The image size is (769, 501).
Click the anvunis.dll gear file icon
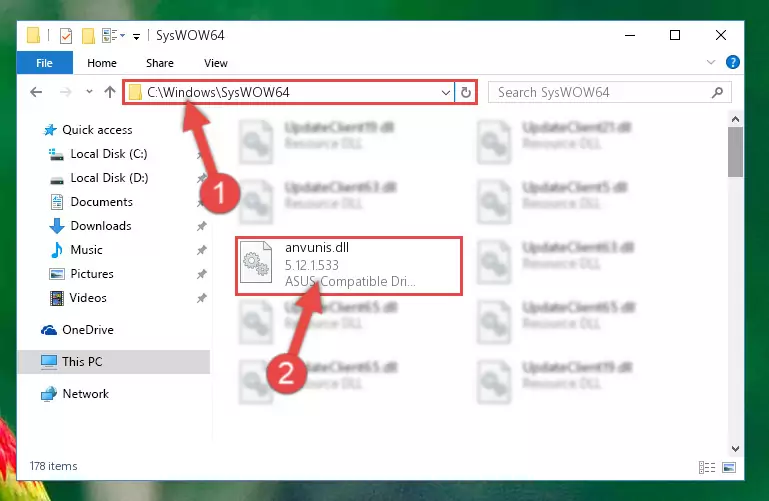(256, 264)
